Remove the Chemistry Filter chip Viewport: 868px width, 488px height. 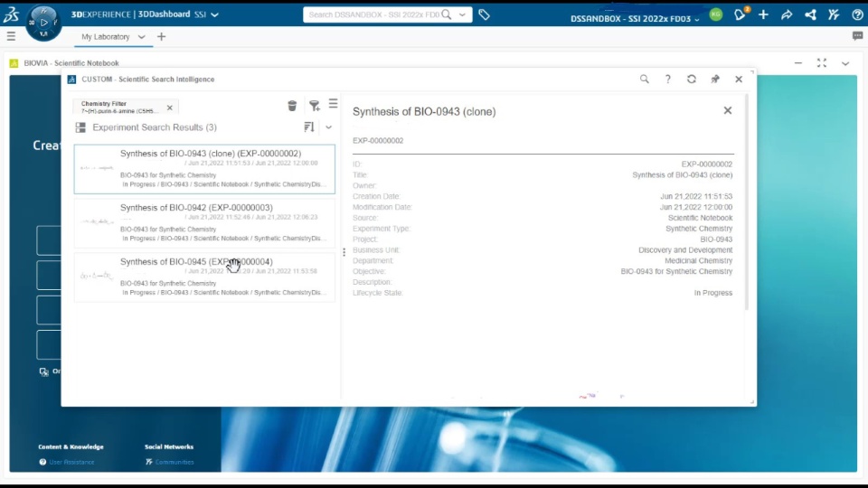pos(170,108)
